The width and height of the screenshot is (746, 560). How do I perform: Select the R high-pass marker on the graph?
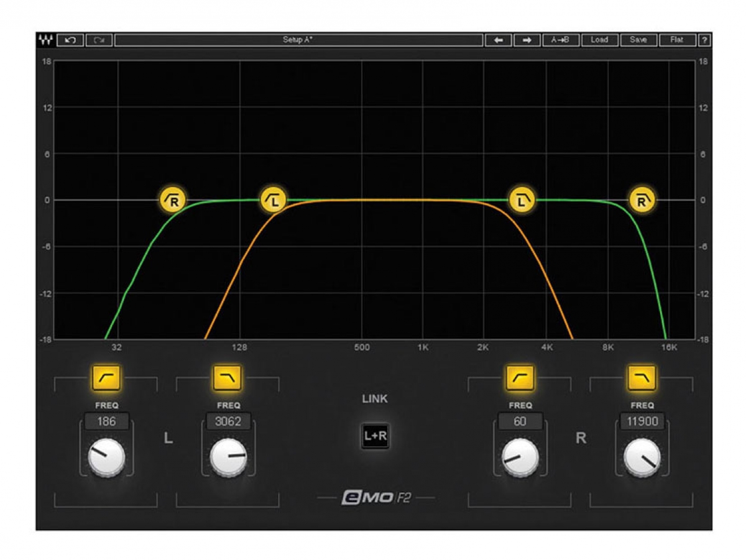tap(173, 200)
